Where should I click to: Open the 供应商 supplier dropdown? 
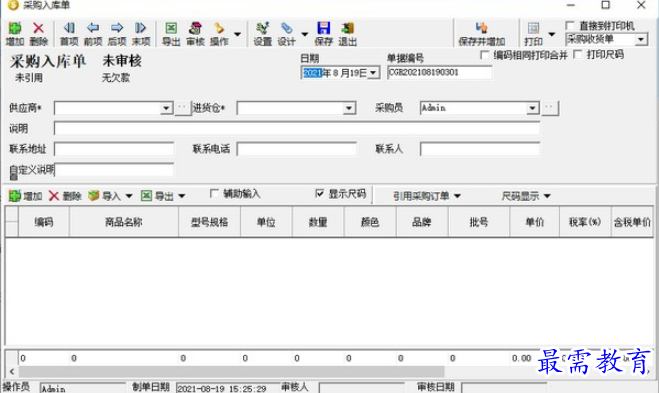(166, 108)
